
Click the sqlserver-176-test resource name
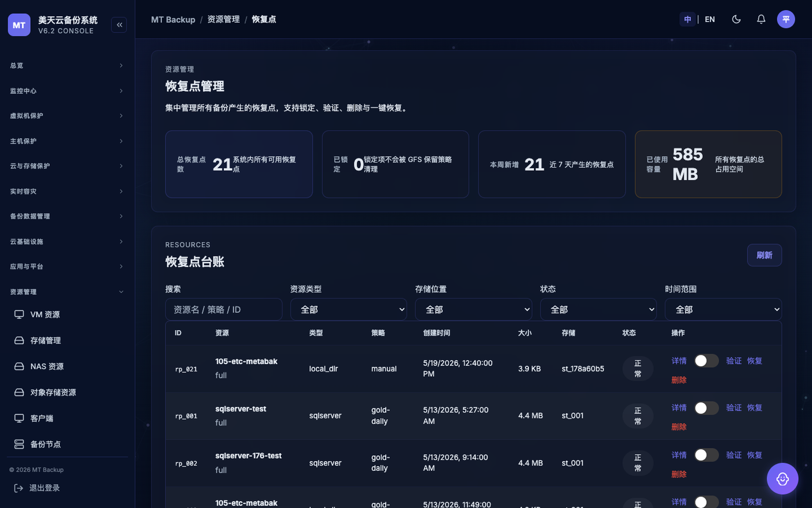coord(248,456)
